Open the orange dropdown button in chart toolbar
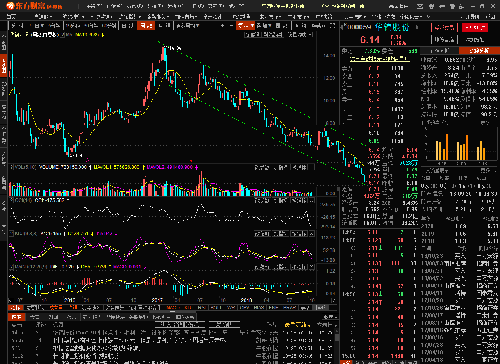The image size is (500, 364). [245, 26]
